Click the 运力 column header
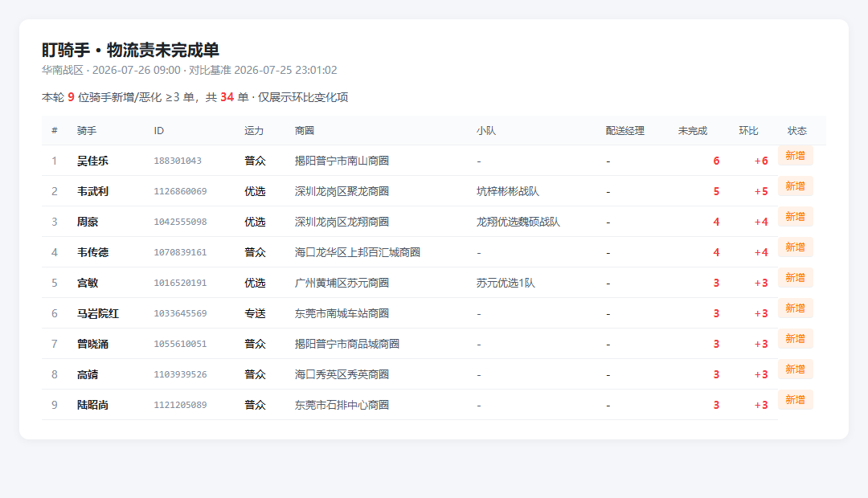The height and width of the screenshot is (498, 868). 254,131
